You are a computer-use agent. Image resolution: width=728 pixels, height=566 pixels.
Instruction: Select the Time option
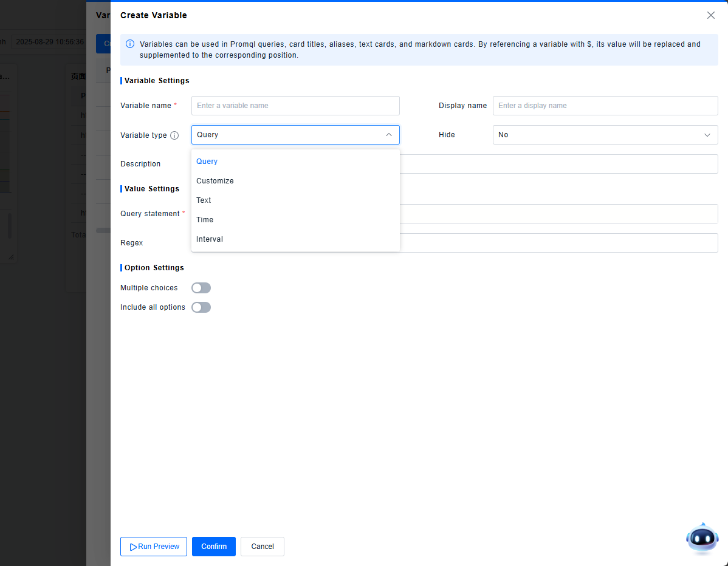pyautogui.click(x=205, y=220)
